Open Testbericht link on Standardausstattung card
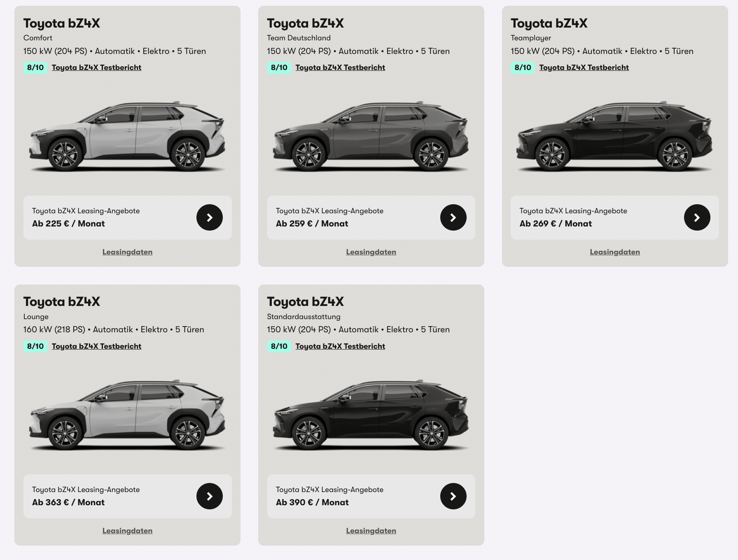 340,346
